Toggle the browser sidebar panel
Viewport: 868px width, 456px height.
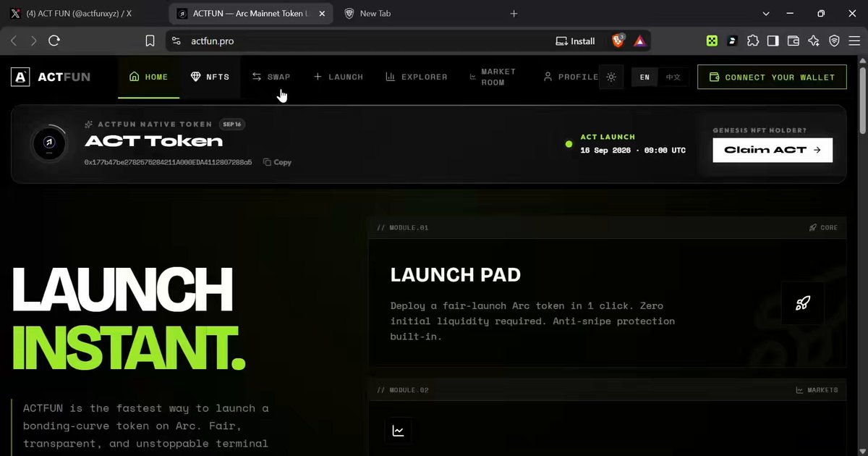coord(773,41)
